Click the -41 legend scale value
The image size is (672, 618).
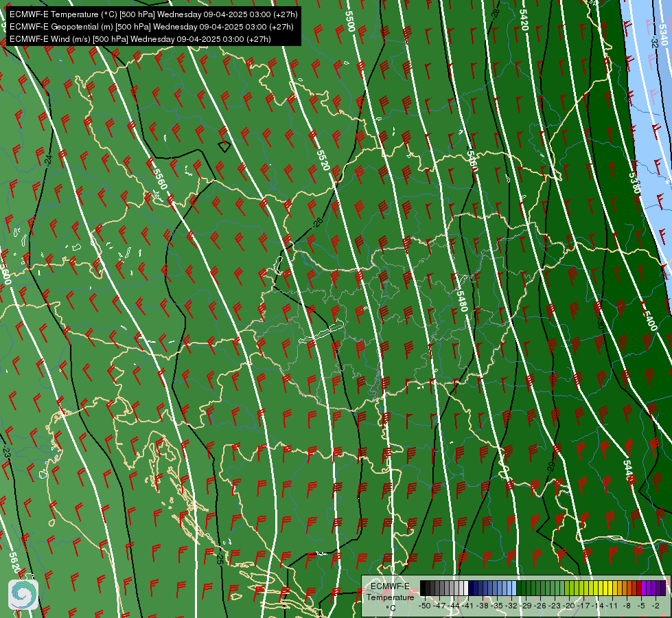tap(468, 606)
